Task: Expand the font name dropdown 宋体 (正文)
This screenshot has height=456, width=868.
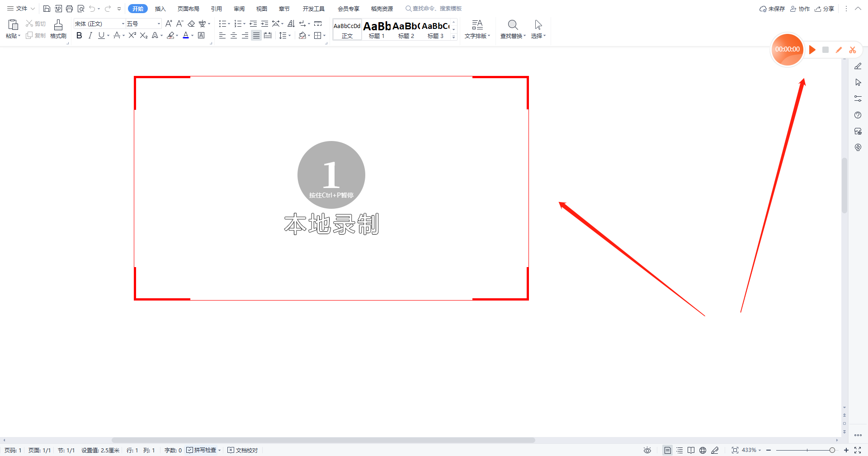Action: (123, 24)
